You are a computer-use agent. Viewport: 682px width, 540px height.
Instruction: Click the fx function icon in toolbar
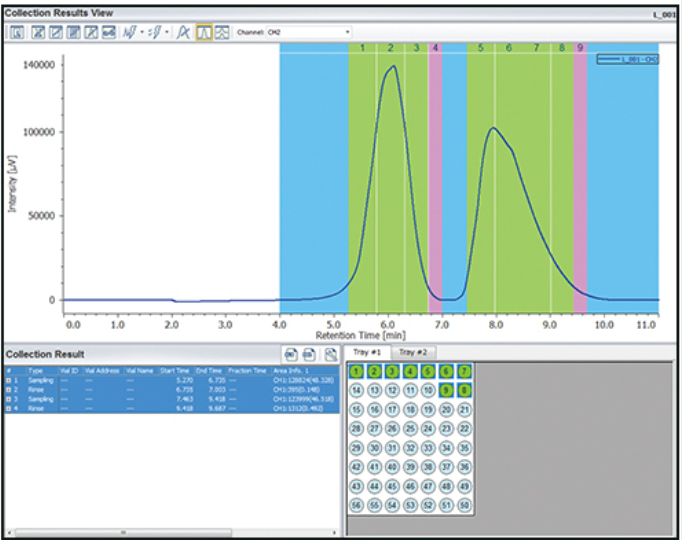(x=183, y=32)
